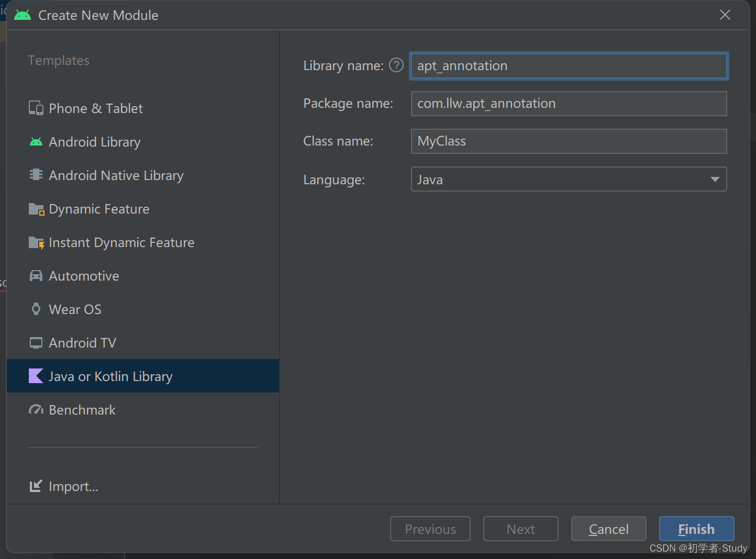Click the Automotive car icon
The width and height of the screenshot is (756, 559).
[x=36, y=276]
